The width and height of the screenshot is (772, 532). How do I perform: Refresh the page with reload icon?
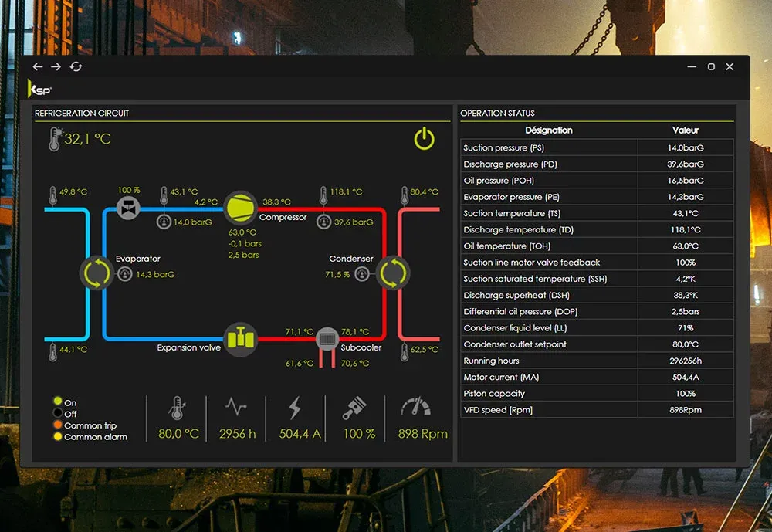point(76,67)
